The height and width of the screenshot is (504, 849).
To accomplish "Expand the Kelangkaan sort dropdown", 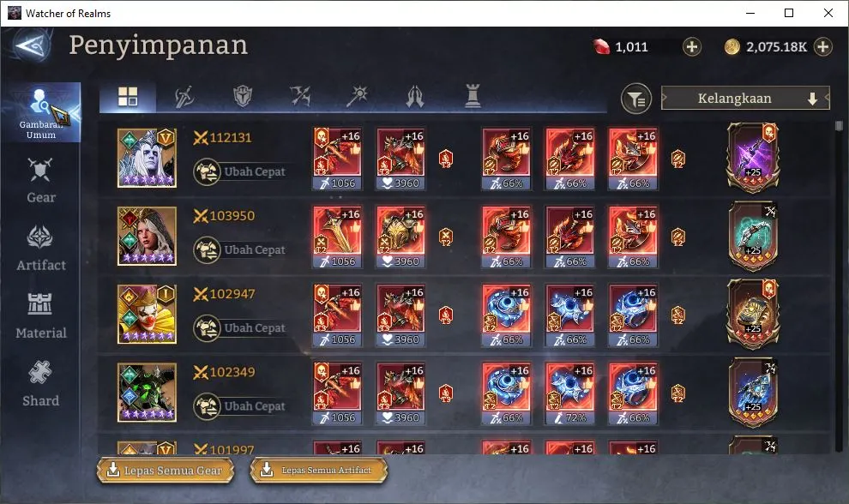I will click(745, 99).
